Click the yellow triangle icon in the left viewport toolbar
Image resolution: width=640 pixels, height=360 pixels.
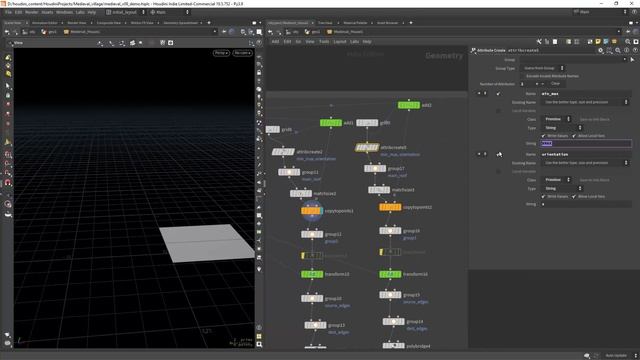point(8,142)
